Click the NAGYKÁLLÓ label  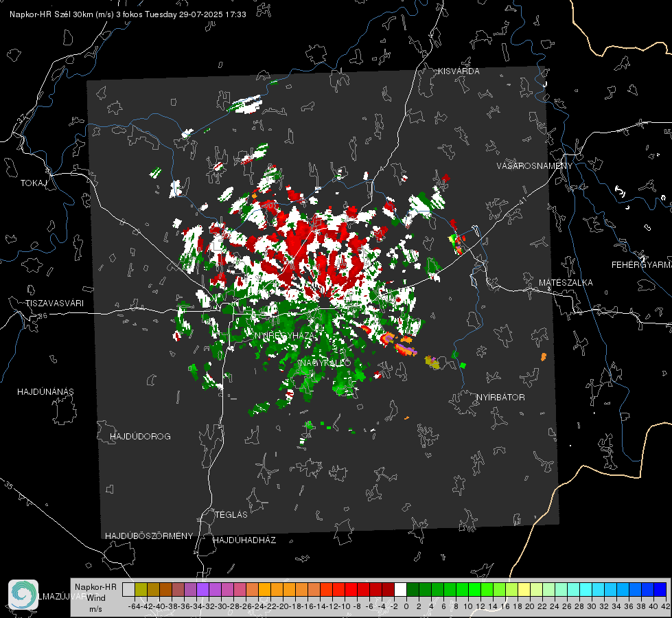[x=325, y=363]
